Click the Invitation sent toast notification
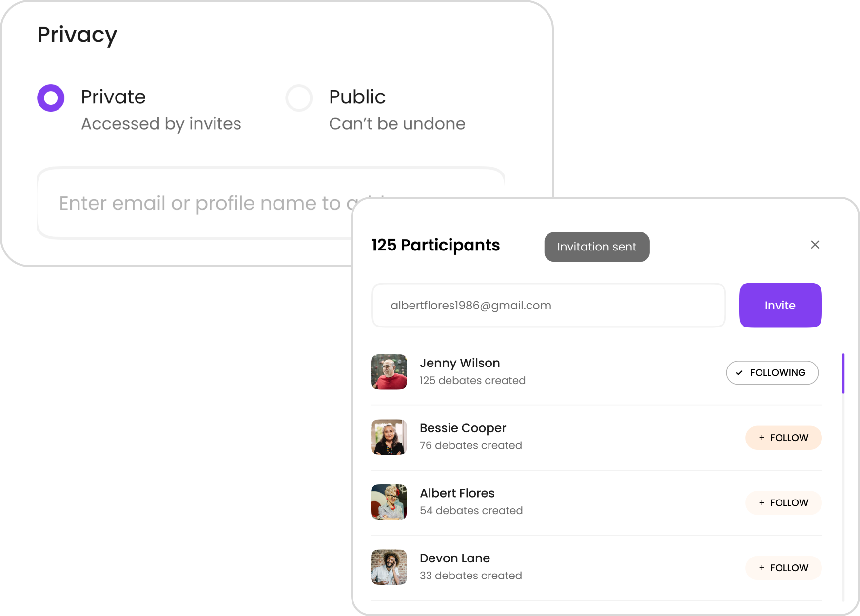860x616 pixels. pos(597,247)
